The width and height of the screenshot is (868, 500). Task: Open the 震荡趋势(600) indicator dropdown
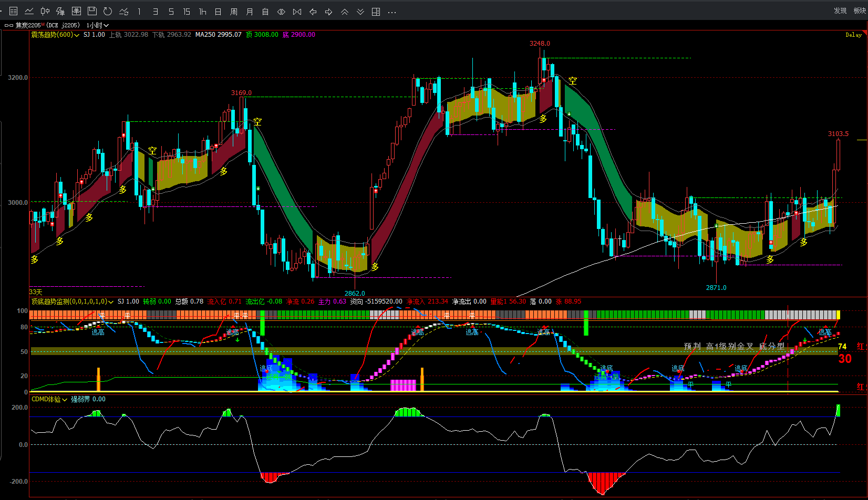pos(55,35)
